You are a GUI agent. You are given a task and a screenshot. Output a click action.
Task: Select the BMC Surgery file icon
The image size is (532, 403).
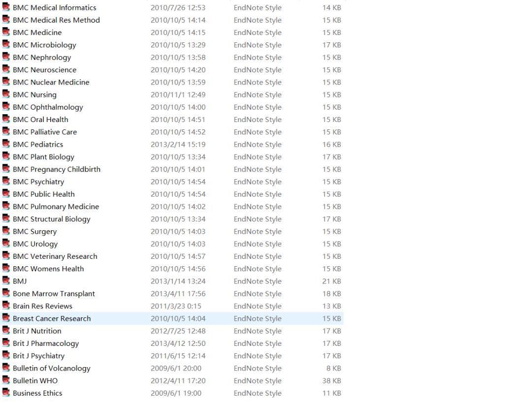(6, 230)
